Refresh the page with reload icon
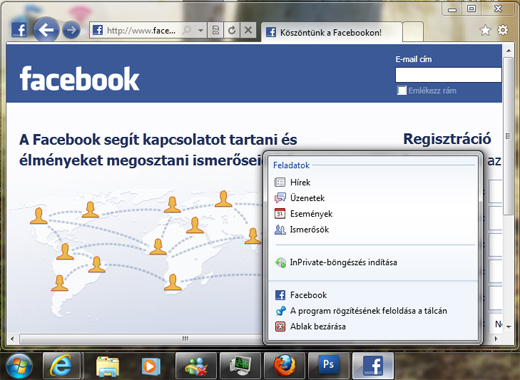 (232, 30)
